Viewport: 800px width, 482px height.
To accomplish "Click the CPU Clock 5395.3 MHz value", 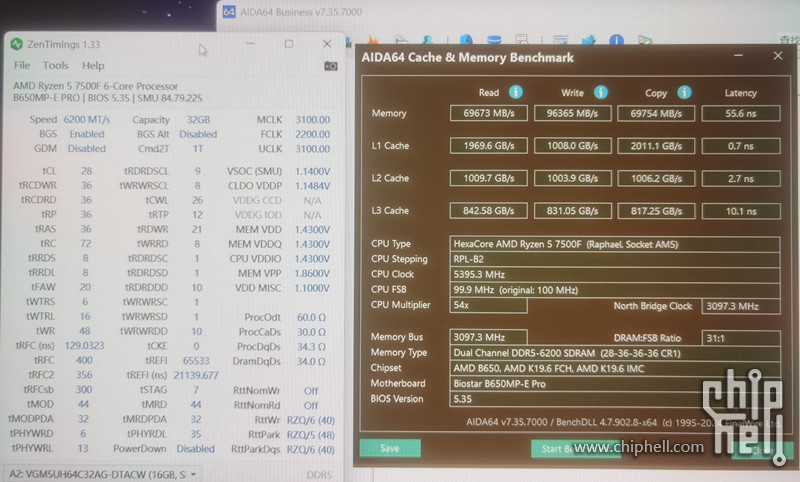I will (x=614, y=274).
